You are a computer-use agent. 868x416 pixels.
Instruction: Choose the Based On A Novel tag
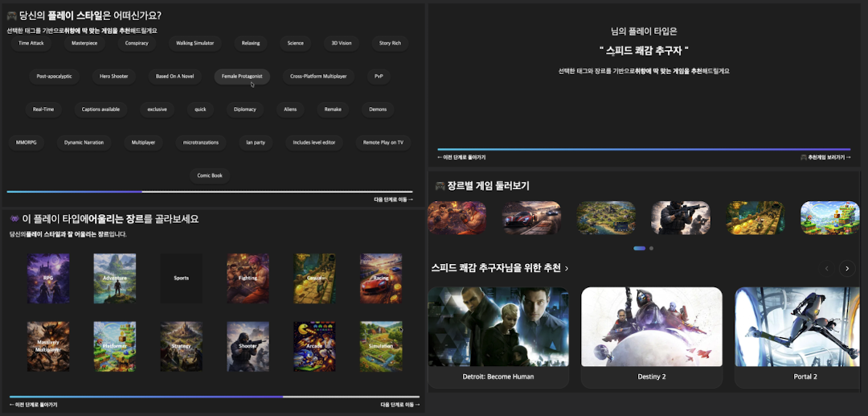click(x=175, y=76)
